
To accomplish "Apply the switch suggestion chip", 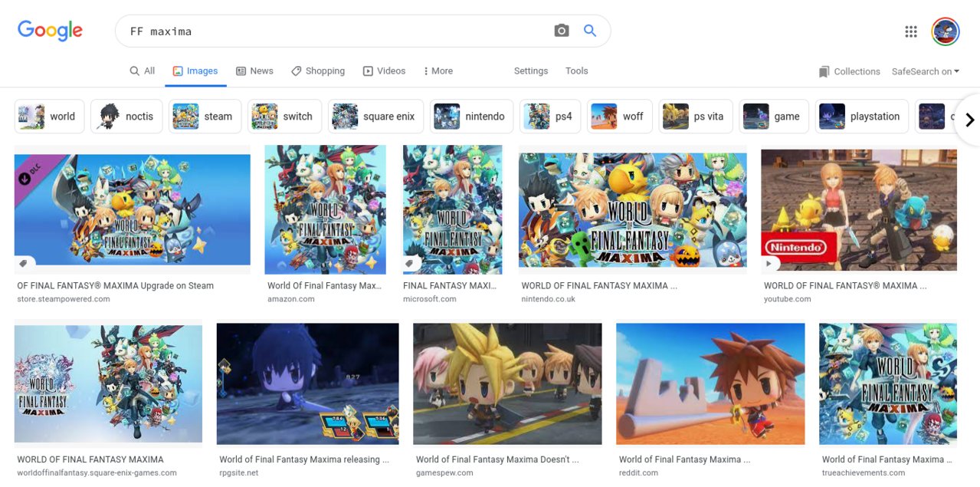I will pos(284,117).
